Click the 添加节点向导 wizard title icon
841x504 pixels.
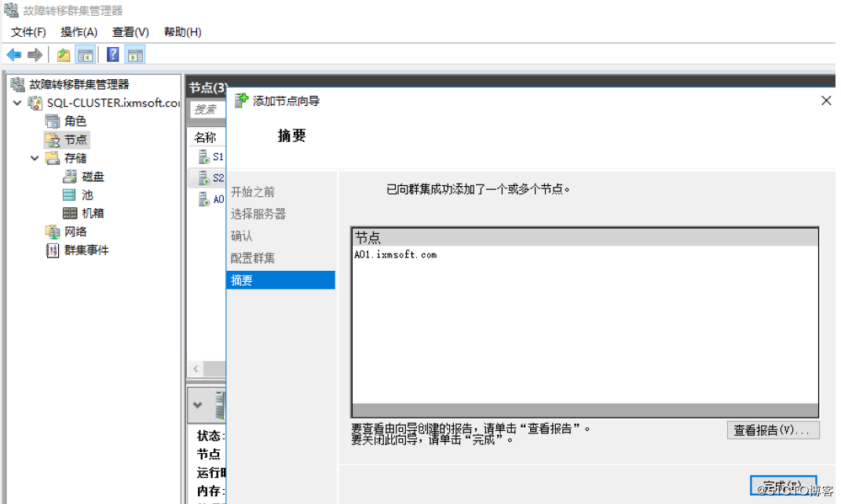click(241, 100)
